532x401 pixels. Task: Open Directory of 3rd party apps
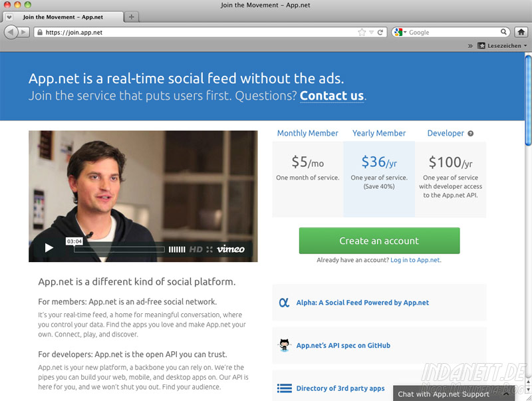[x=340, y=388]
